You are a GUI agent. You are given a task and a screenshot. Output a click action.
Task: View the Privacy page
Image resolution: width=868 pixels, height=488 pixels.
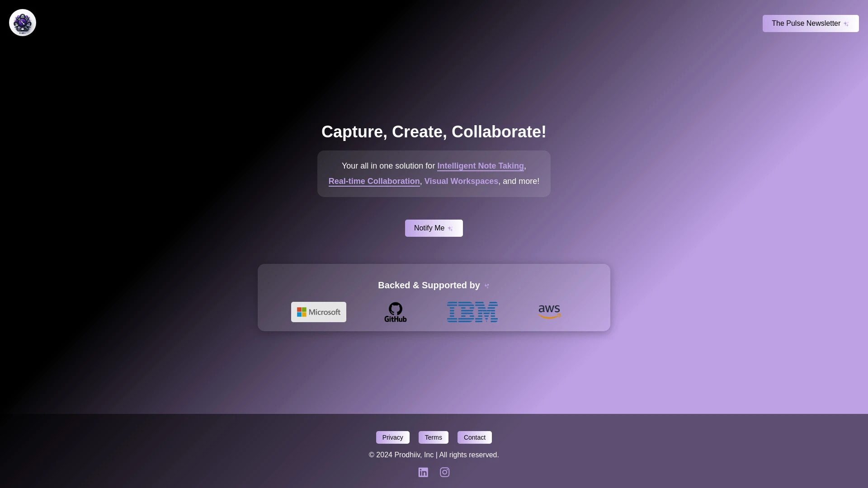click(392, 437)
